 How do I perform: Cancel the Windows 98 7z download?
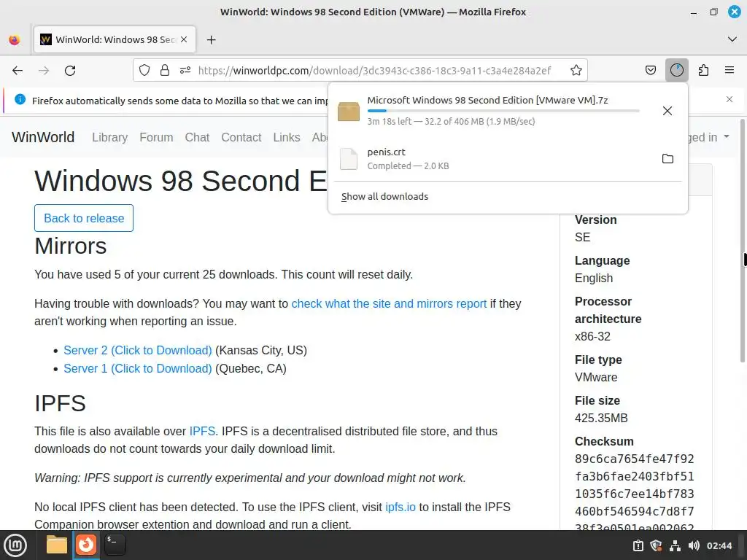pyautogui.click(x=667, y=111)
